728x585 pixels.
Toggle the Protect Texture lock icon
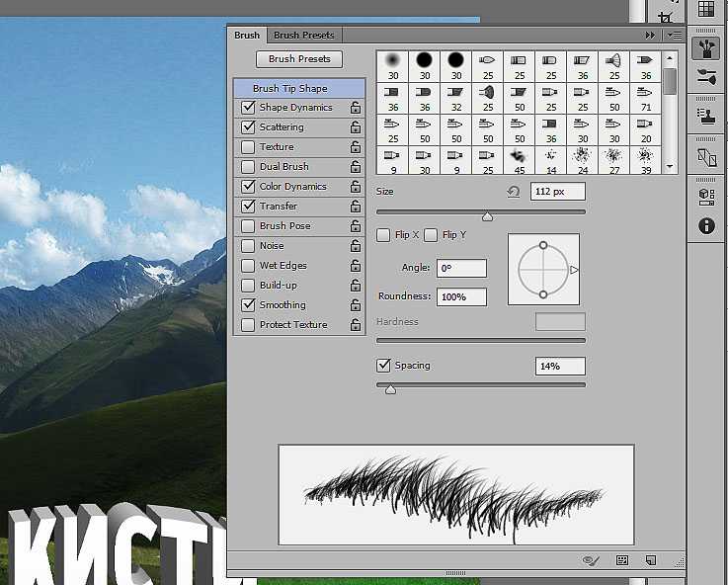tap(356, 325)
